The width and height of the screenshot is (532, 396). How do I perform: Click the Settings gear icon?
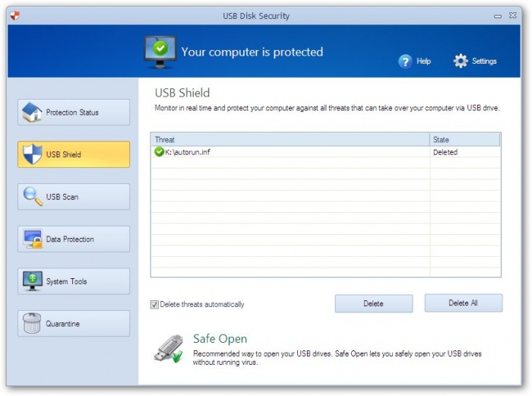[x=461, y=61]
